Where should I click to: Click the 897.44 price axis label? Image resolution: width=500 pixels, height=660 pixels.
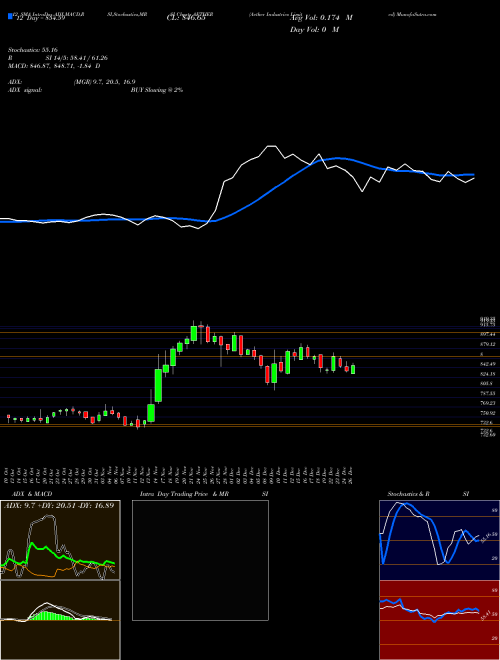click(489, 333)
